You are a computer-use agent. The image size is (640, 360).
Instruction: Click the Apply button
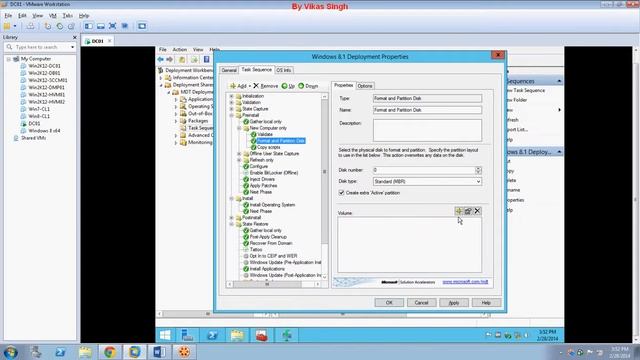coord(454,303)
